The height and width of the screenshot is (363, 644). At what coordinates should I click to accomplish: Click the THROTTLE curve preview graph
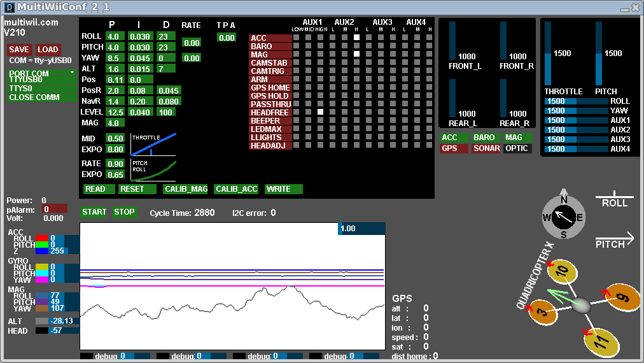[153, 145]
